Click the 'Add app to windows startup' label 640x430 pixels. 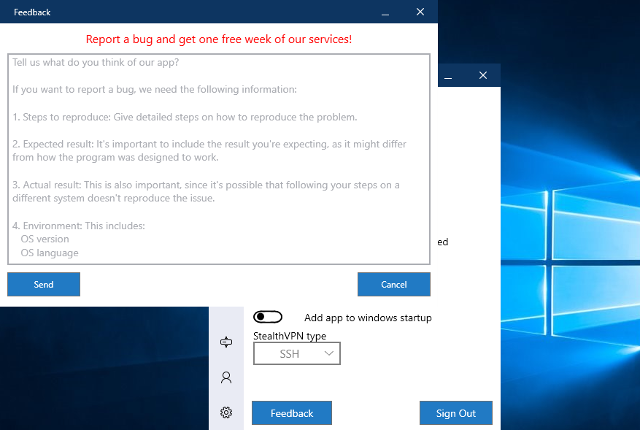367,318
